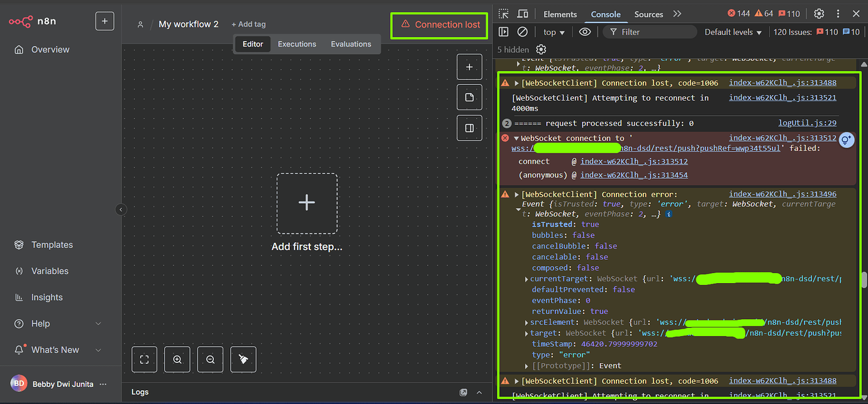Open the Default levels dropdown

click(x=732, y=31)
